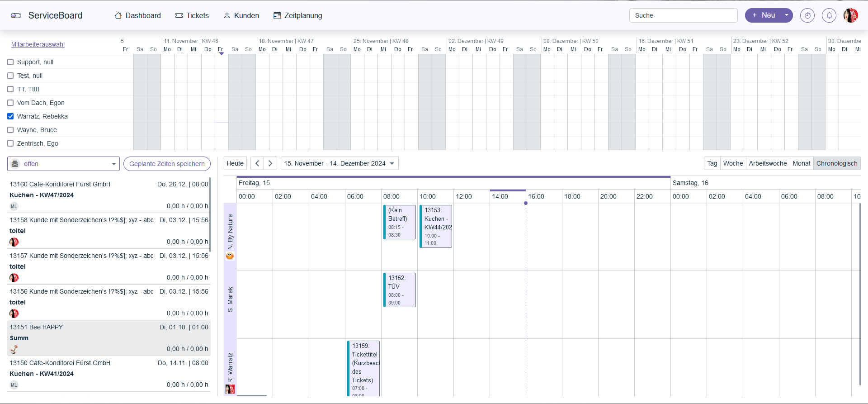This screenshot has height=404, width=868.
Task: Enable the Wayne, Bruce checkbox
Action: (10, 130)
